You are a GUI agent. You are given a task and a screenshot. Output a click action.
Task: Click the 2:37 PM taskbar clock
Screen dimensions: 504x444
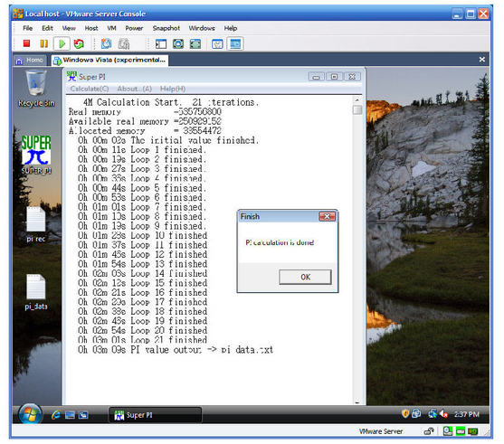click(x=466, y=414)
